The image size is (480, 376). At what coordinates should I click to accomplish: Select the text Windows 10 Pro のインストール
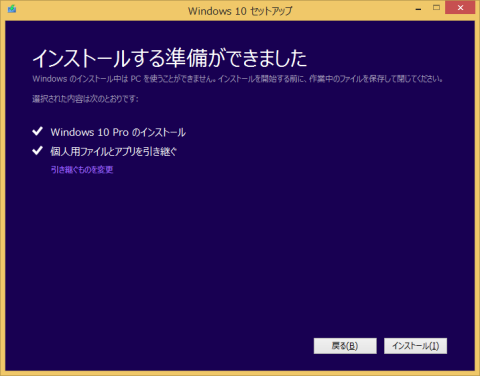(x=118, y=132)
